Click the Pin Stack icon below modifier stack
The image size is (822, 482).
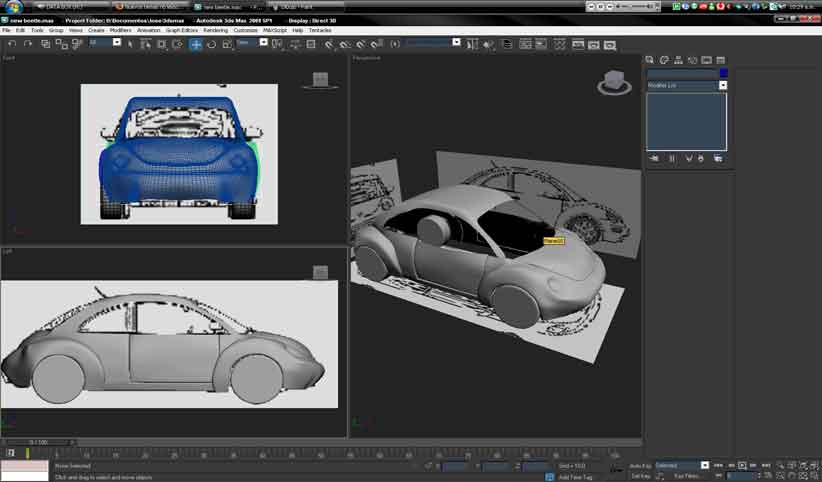(654, 158)
